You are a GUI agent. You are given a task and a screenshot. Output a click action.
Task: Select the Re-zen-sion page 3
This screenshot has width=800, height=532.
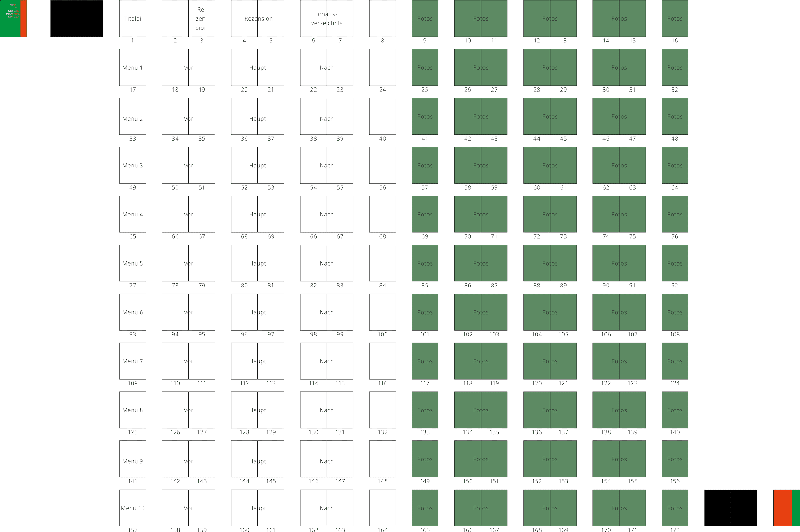(202, 18)
